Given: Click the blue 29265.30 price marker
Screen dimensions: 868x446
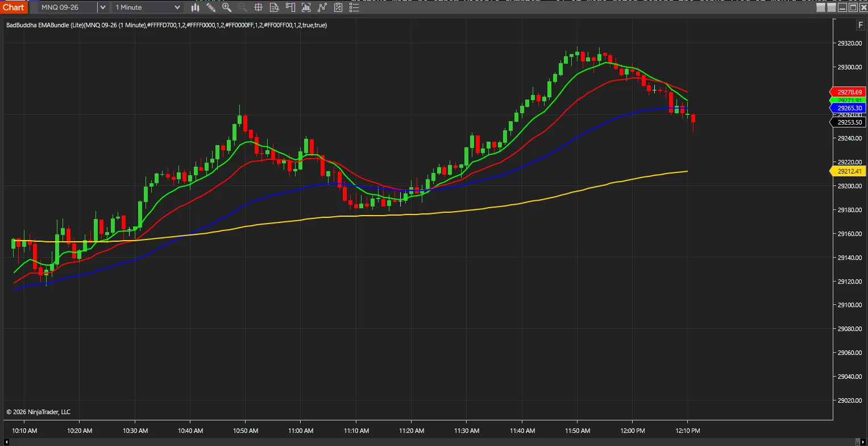Looking at the screenshot, I should pos(848,108).
